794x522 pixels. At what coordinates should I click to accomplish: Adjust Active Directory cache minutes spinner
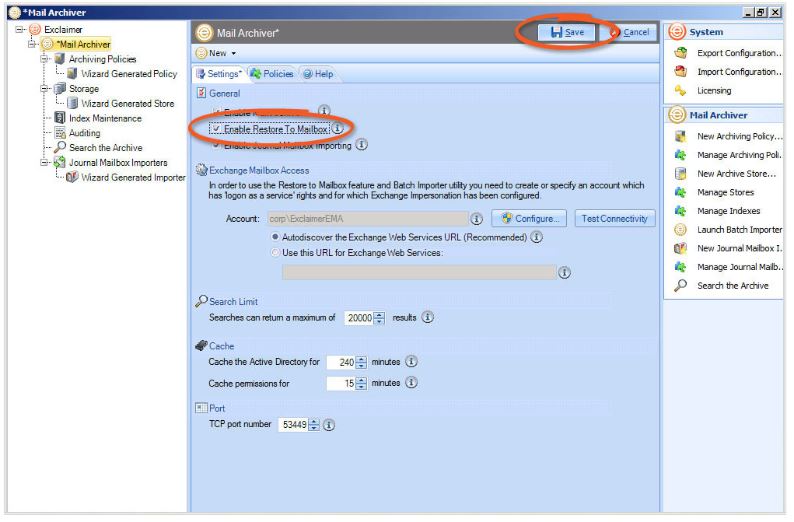tap(361, 363)
